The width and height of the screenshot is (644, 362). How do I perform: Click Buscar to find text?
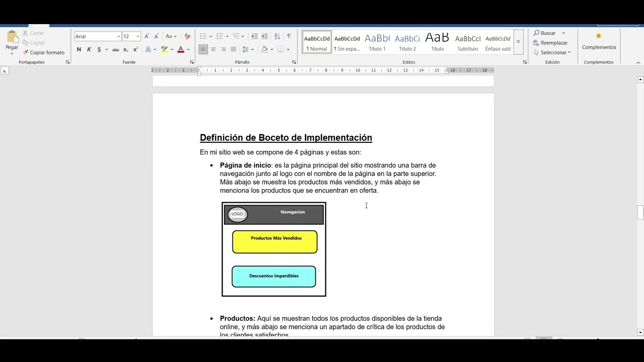click(545, 33)
